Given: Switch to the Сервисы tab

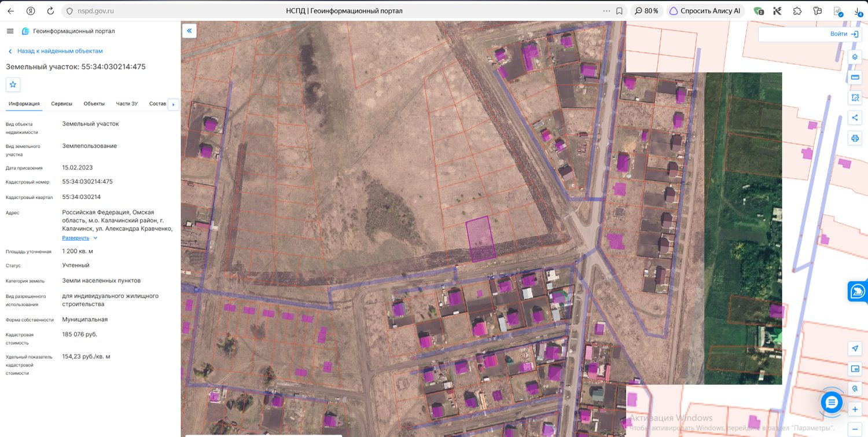Looking at the screenshot, I should (62, 104).
